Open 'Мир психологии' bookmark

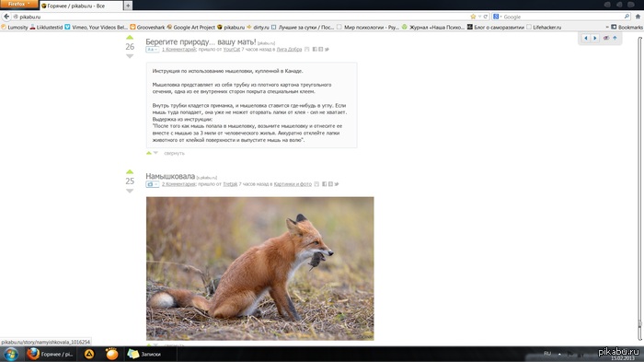(368, 27)
